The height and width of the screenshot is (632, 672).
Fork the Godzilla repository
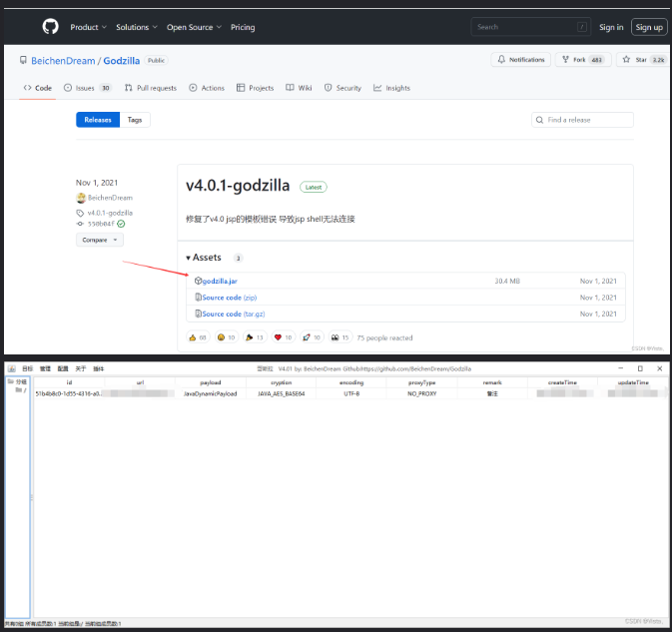tap(583, 60)
